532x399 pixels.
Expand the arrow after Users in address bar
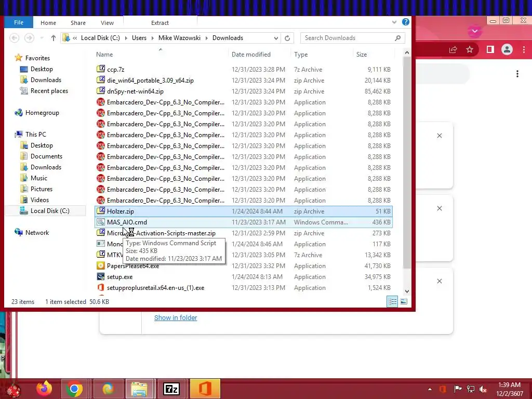point(152,38)
